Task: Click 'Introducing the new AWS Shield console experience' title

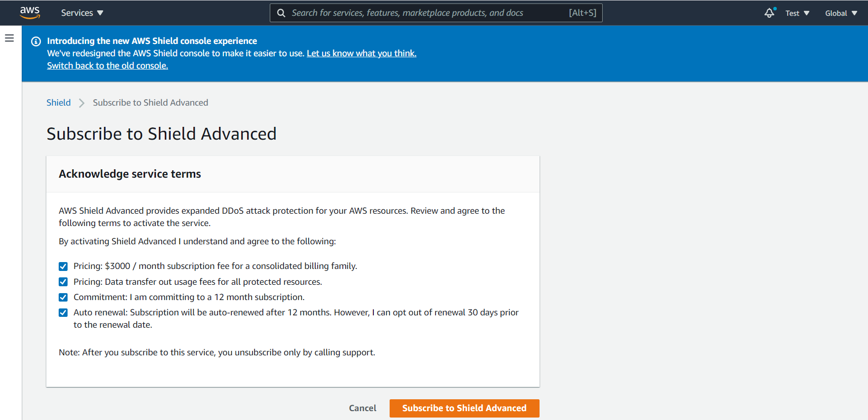Action: 152,41
